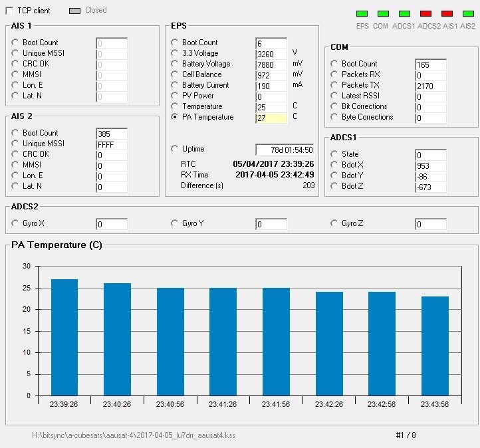Click the .kss file path in status bar

[x=134, y=435]
